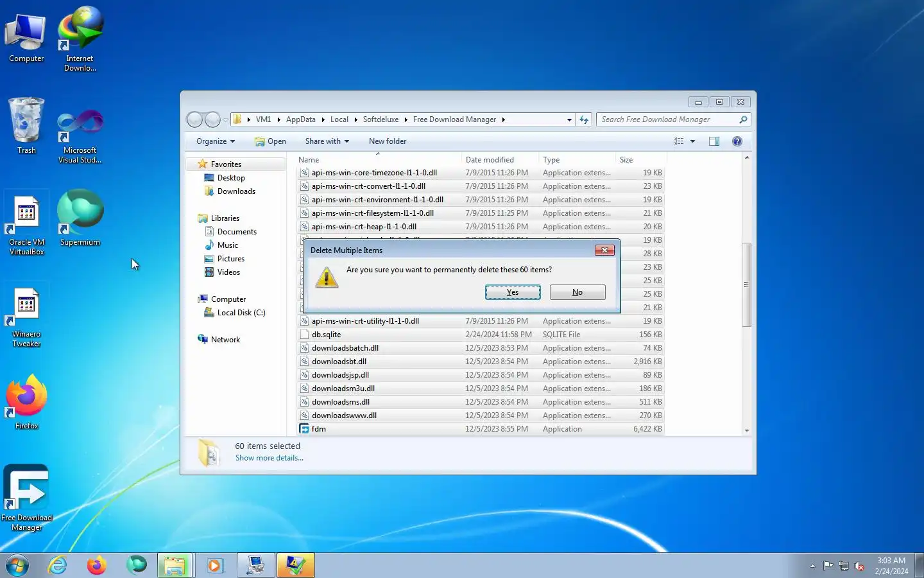Click Softdeluxe in the address breadcrumb

[x=381, y=119]
